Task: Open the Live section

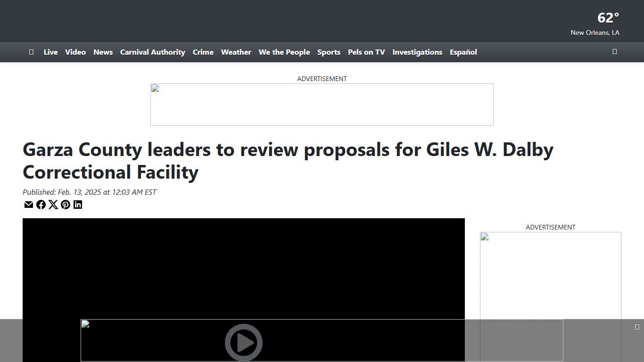Action: click(x=50, y=52)
